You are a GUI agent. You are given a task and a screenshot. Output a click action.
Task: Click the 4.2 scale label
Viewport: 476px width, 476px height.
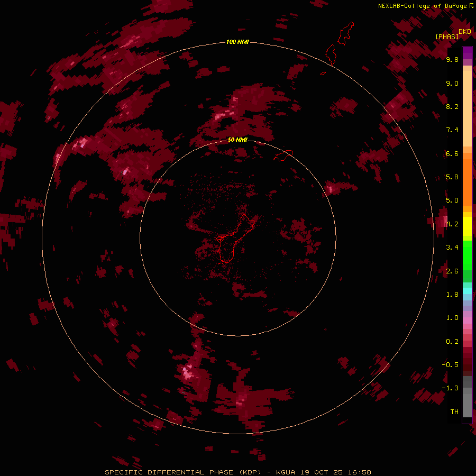(x=452, y=224)
